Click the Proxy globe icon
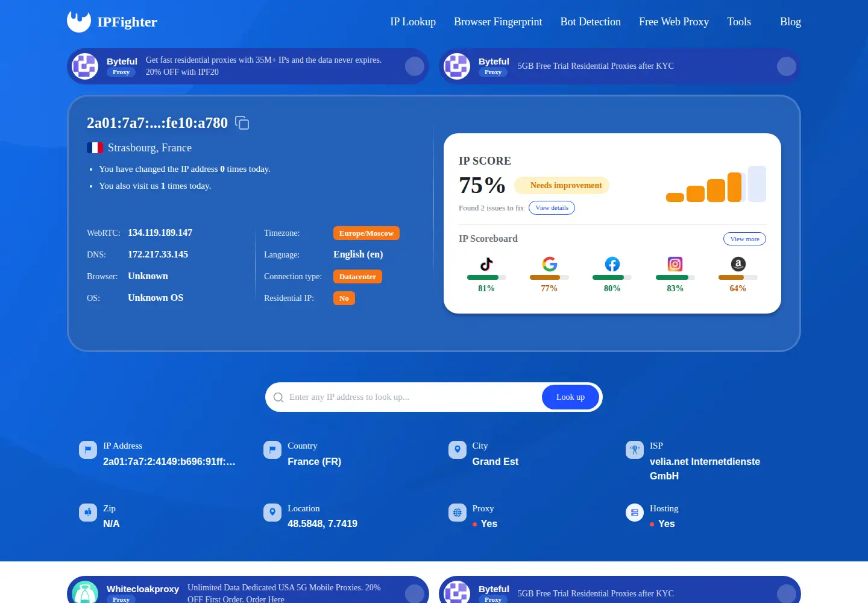The width and height of the screenshot is (868, 603). point(458,513)
